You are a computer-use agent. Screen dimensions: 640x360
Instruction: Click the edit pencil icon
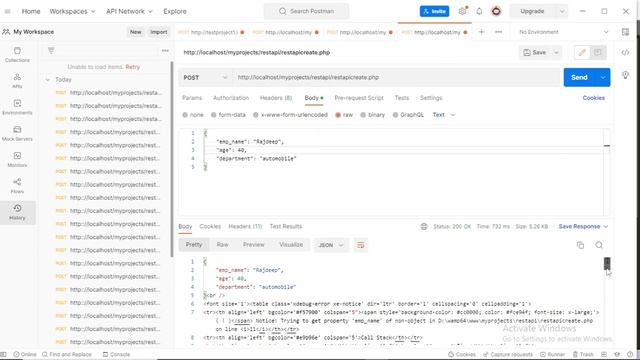pos(582,52)
